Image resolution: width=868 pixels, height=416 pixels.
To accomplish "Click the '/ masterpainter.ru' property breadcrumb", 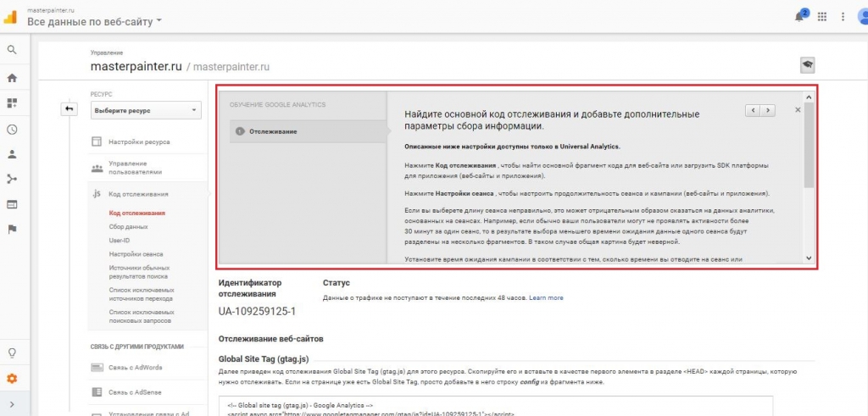I will (228, 67).
